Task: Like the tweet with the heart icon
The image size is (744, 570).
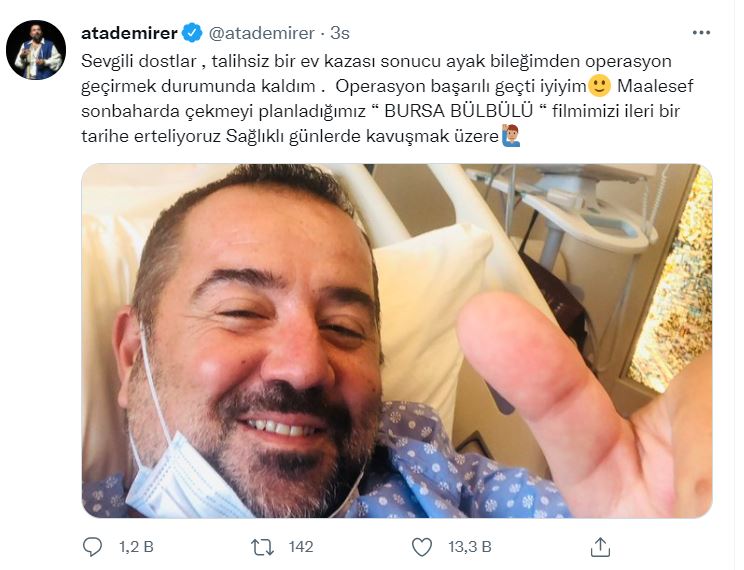Action: [422, 547]
